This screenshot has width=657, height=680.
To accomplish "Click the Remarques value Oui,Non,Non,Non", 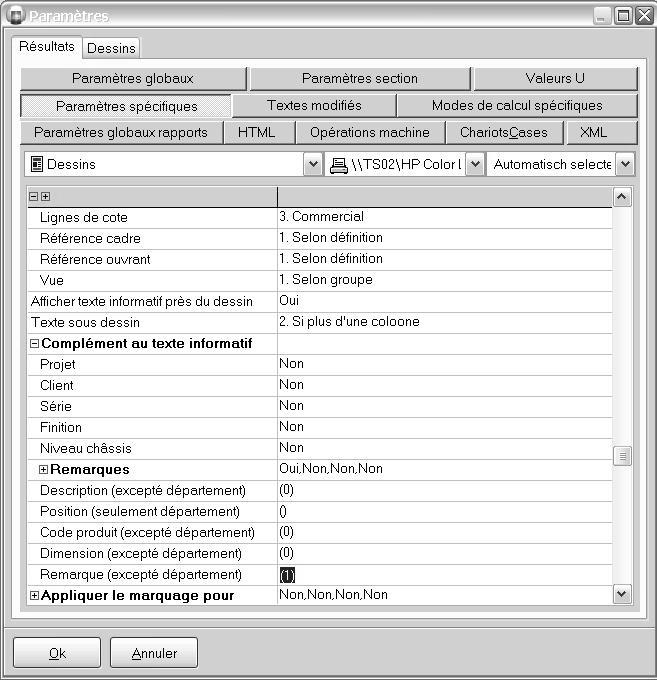I will click(x=331, y=469).
